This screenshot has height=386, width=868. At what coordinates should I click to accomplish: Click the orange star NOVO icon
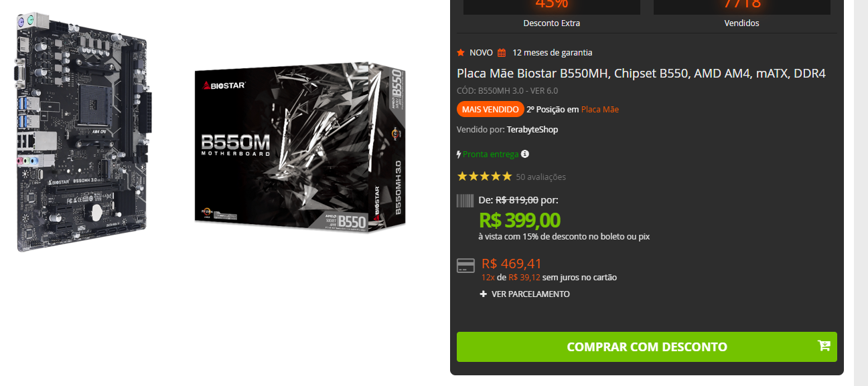[461, 52]
